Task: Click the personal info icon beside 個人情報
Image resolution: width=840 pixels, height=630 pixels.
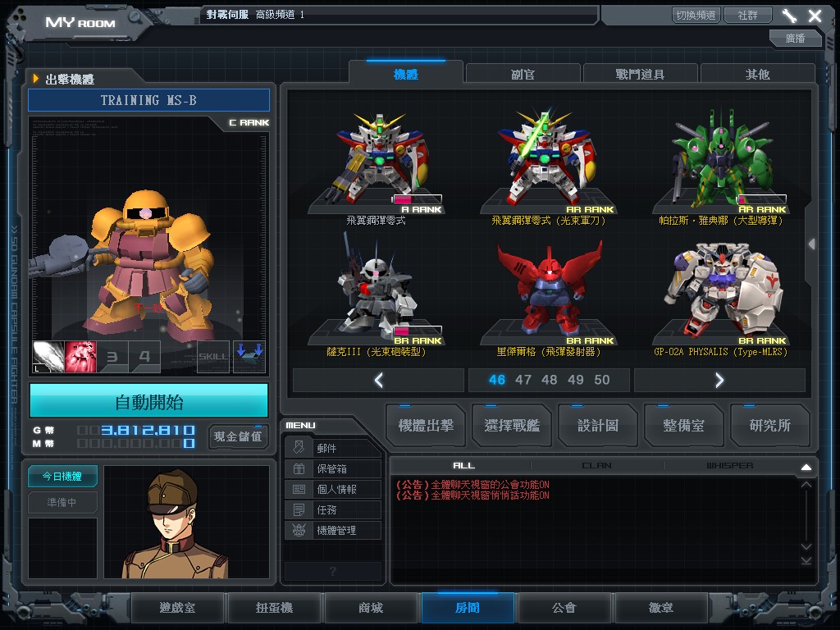Action: pos(299,489)
